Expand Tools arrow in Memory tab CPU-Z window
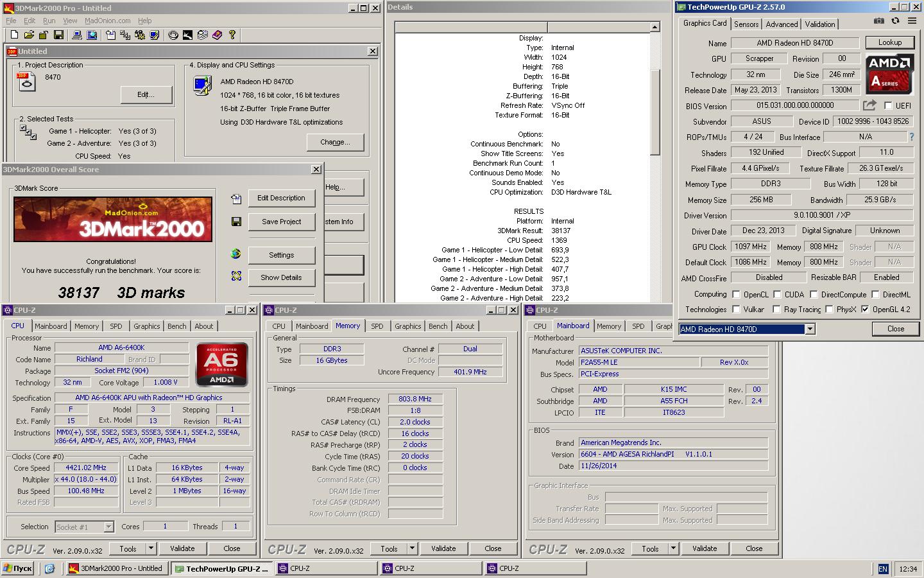 412,548
